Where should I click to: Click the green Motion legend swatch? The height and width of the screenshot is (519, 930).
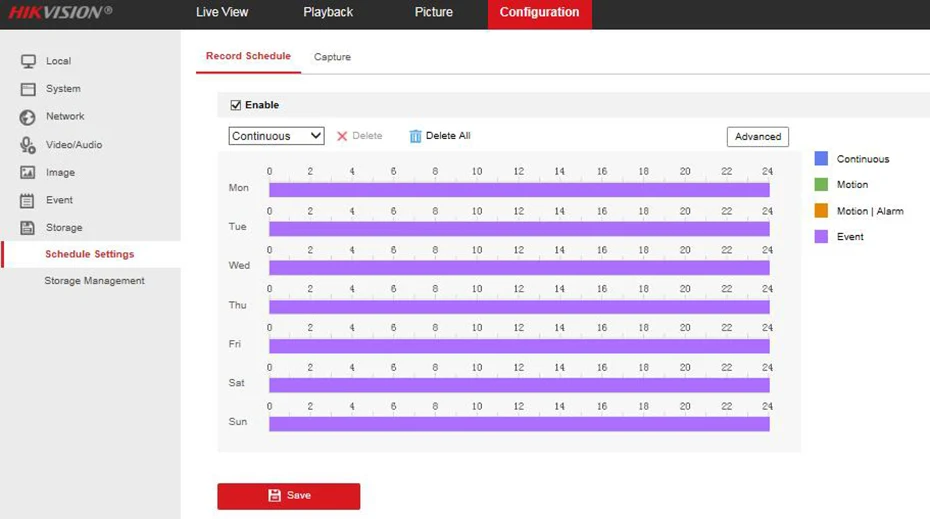click(821, 184)
